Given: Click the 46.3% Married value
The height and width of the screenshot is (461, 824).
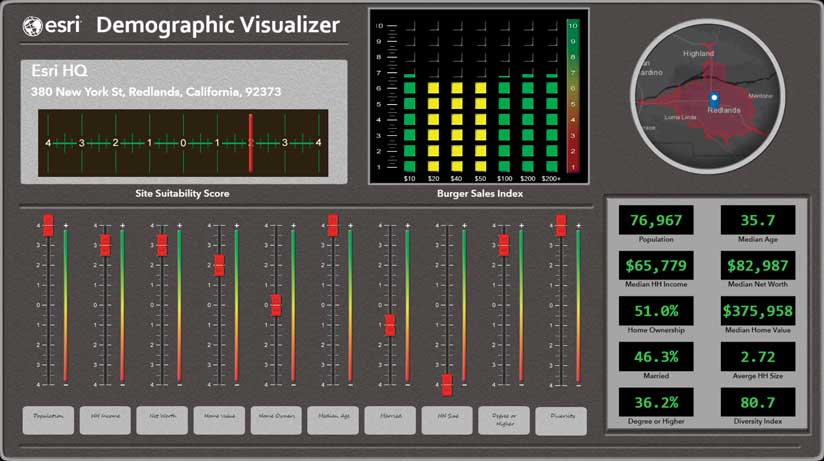Looking at the screenshot, I should coord(656,357).
